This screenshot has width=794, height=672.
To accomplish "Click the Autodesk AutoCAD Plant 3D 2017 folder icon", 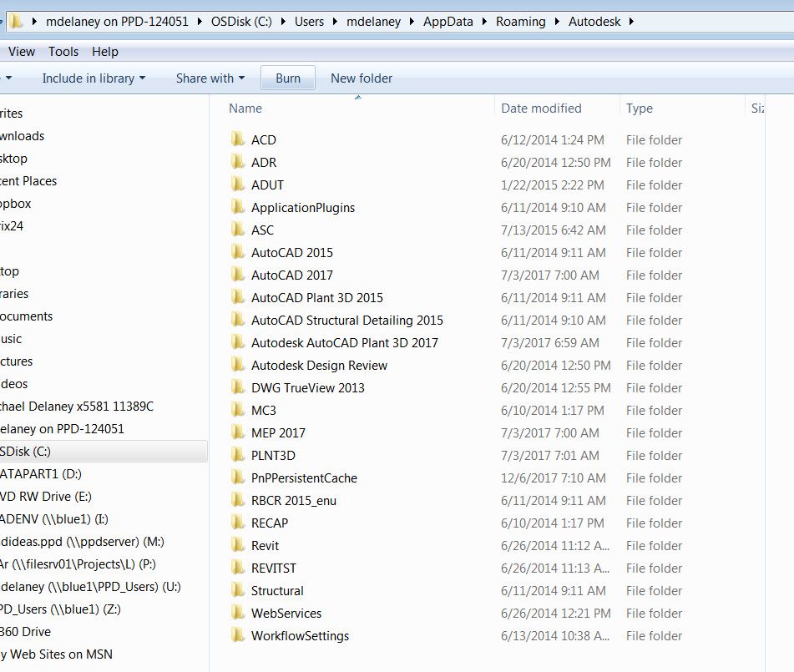I will pos(237,342).
